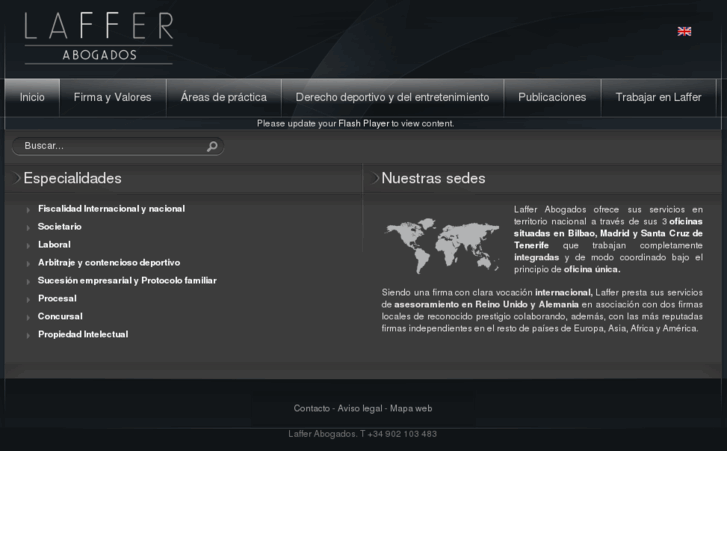Image resolution: width=727 pixels, height=545 pixels.
Task: Open the Concursal specialty
Action: point(60,317)
